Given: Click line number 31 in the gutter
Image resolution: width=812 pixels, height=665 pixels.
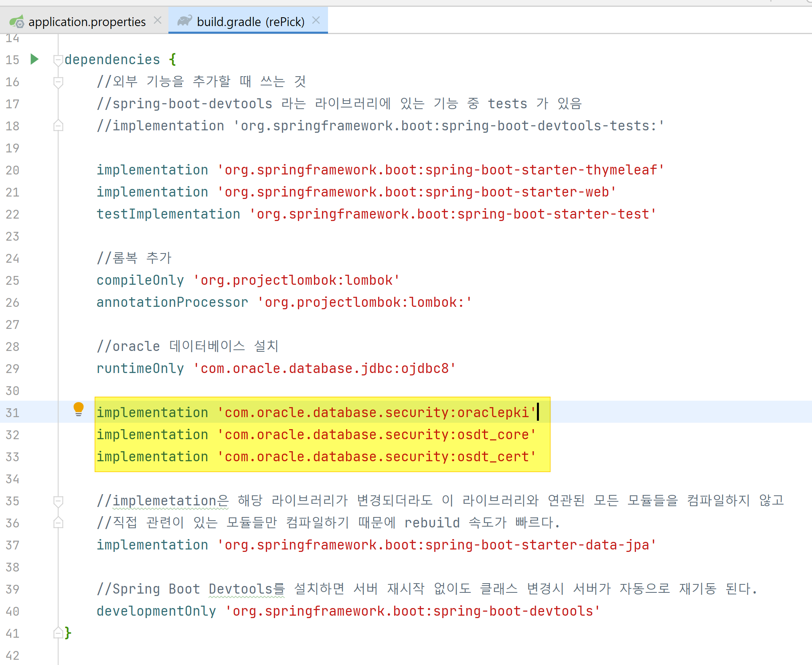Looking at the screenshot, I should coord(12,413).
